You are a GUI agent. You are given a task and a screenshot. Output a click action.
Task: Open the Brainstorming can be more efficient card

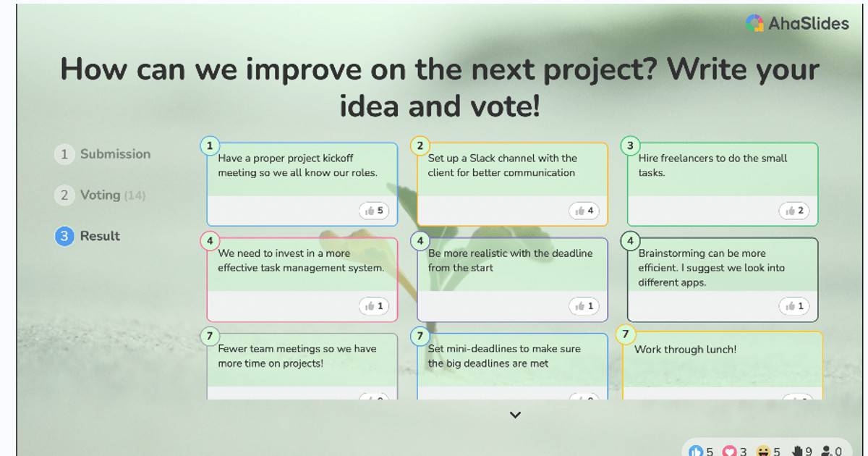723,279
